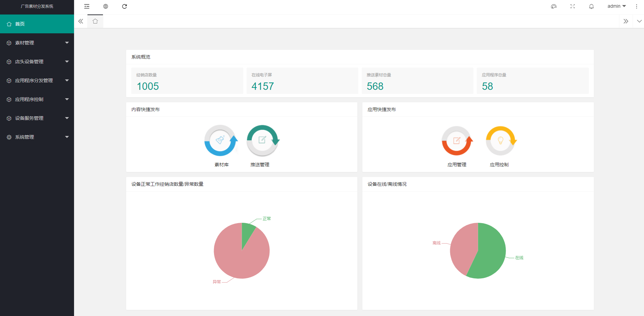Click the 系统概览 panel heading

pyautogui.click(x=141, y=57)
